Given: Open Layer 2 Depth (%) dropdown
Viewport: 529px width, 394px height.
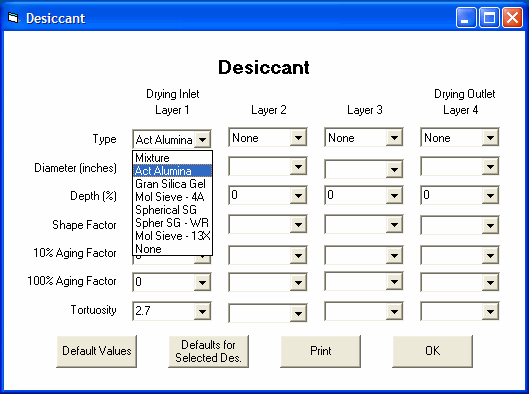Looking at the screenshot, I should point(298,195).
